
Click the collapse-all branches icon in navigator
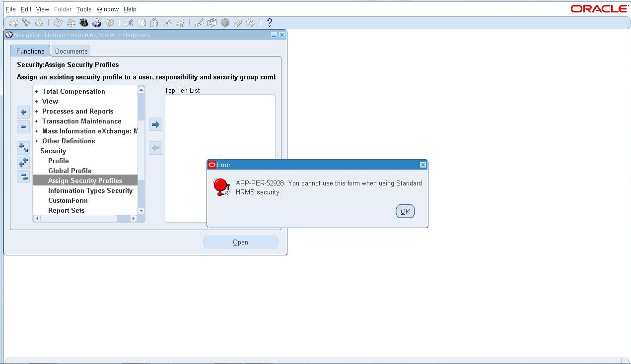point(23,177)
